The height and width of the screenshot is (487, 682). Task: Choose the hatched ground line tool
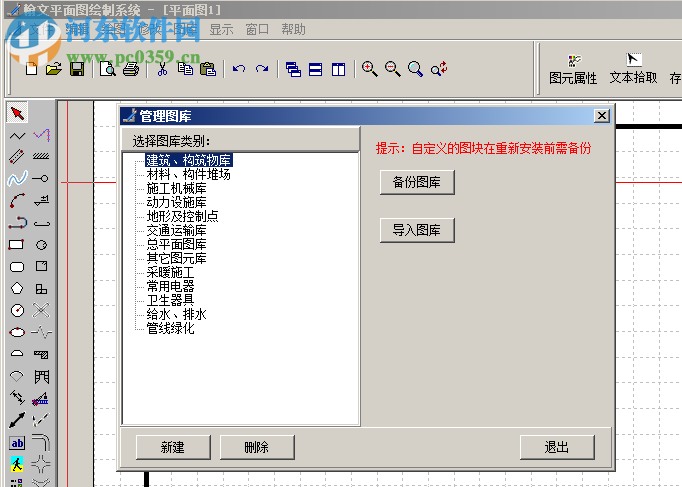tap(41, 156)
